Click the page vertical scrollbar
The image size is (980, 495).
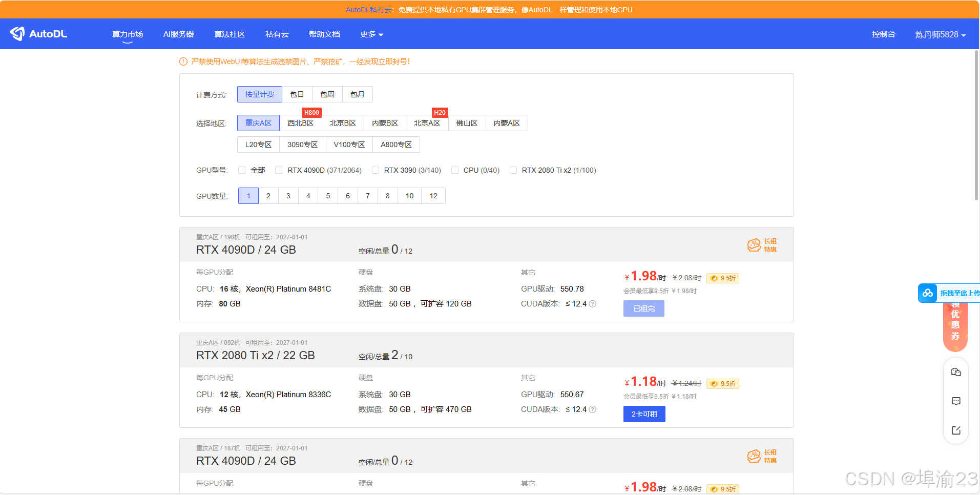976,125
